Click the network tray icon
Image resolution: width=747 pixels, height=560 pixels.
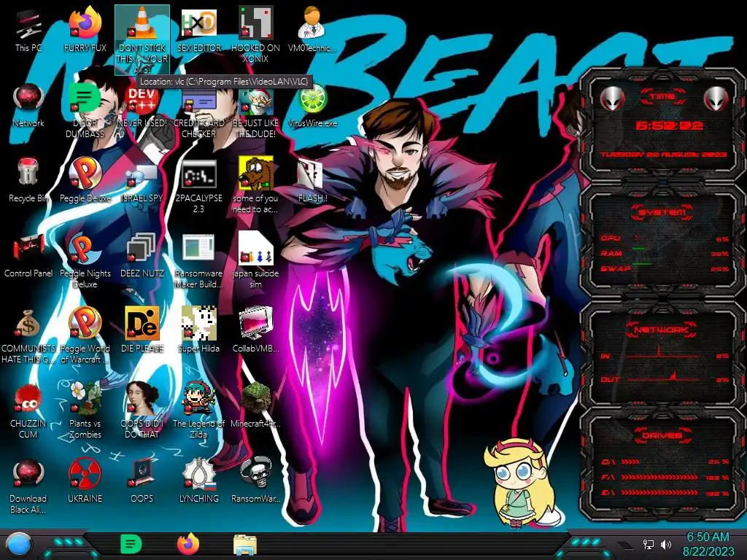649,544
